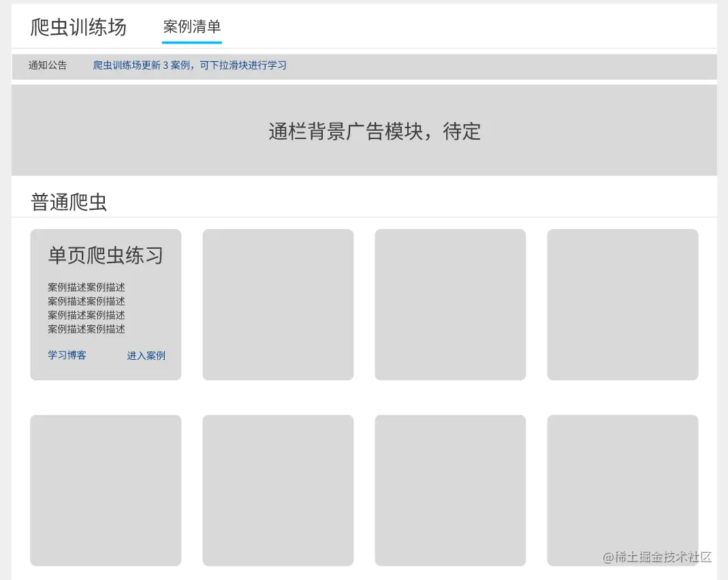
Task: Select the third placeholder card in top row
Action: (450, 304)
